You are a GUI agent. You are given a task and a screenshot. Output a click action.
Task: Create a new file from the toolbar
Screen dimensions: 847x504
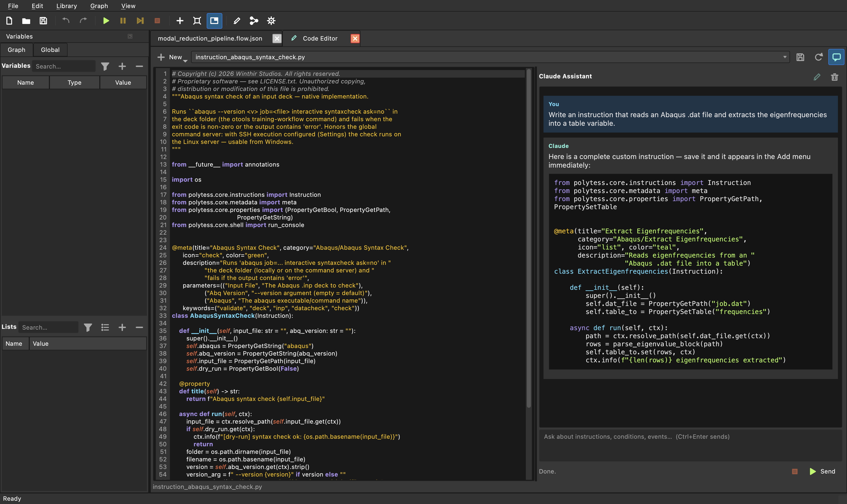tap(9, 21)
